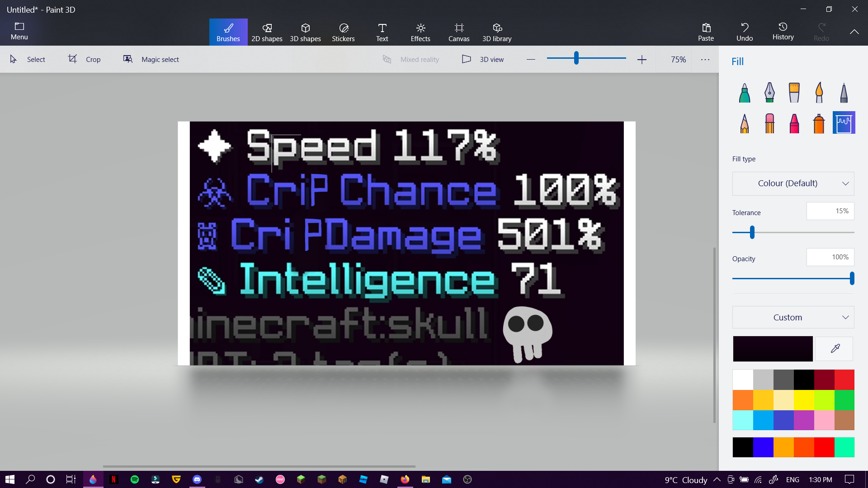Click the zoom percentage 75% field
This screenshot has width=868, height=488.
click(x=678, y=59)
